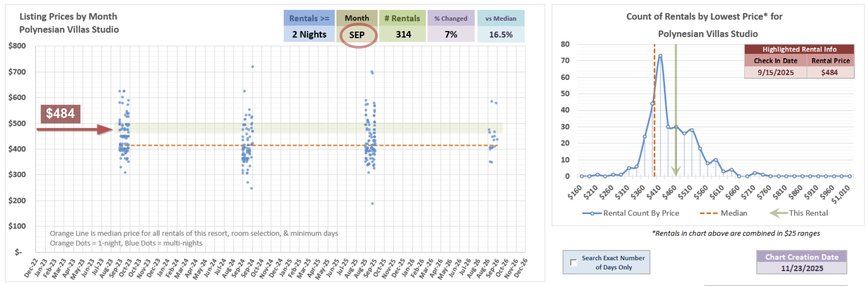
Task: Click the $484 red price label
Action: [x=60, y=114]
